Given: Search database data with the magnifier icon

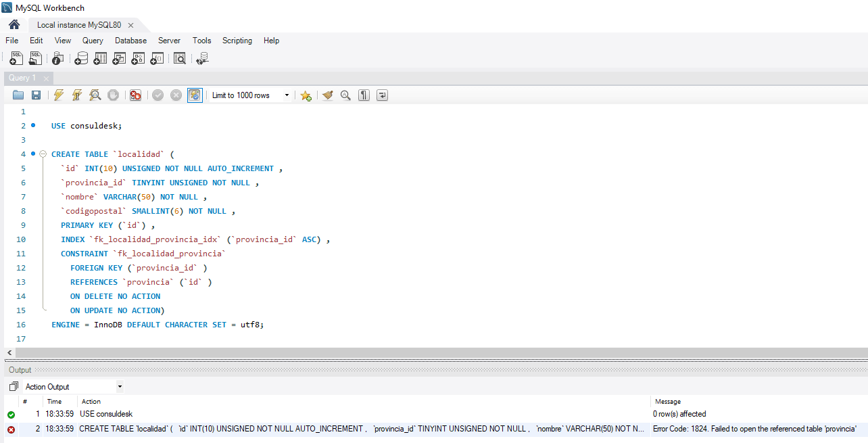Looking at the screenshot, I should 180,58.
